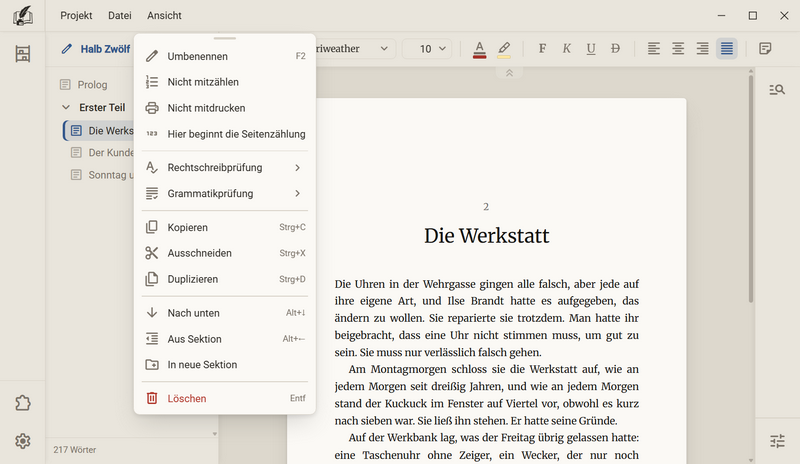Open the font size 10 dropdown
This screenshot has width=800, height=464.
click(427, 48)
